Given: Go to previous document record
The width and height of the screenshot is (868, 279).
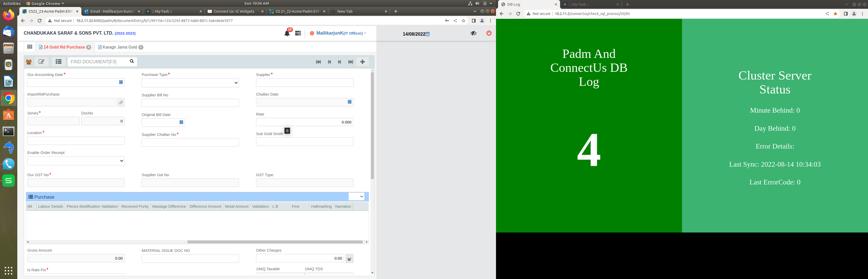Looking at the screenshot, I should (329, 62).
